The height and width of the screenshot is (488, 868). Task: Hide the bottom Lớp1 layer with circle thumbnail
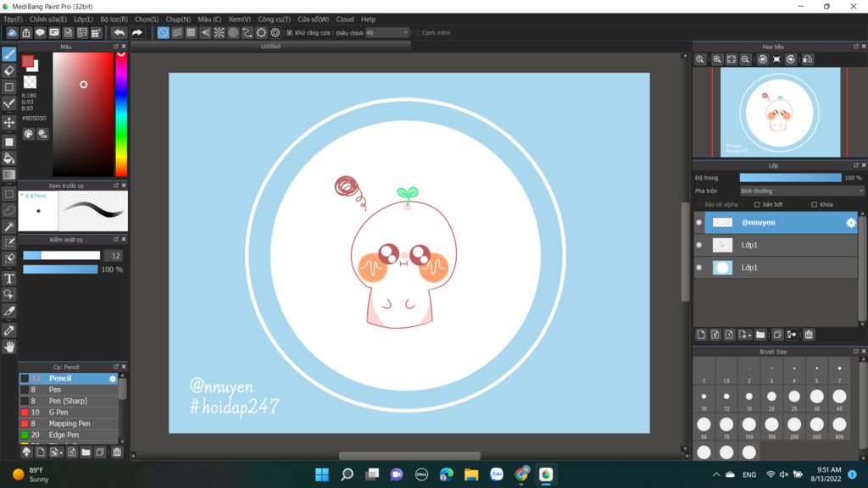(699, 268)
